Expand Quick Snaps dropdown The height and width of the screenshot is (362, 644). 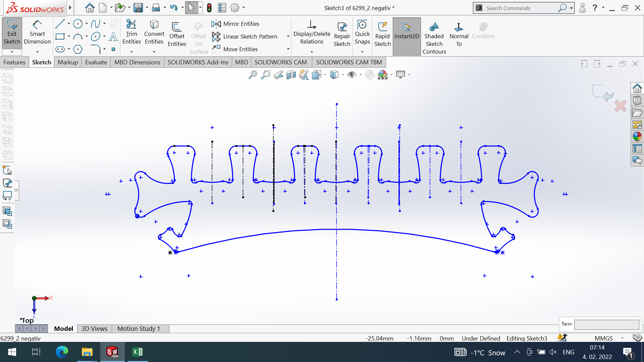click(x=362, y=52)
